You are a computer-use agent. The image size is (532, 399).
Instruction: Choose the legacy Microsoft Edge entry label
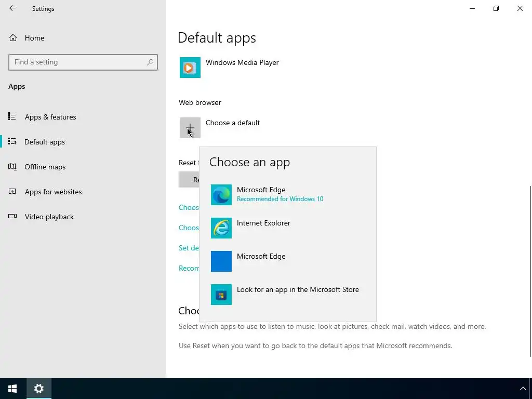coord(261,257)
